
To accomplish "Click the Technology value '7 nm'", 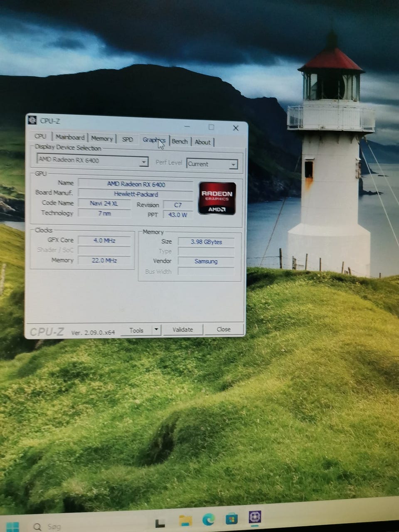I will tap(104, 213).
